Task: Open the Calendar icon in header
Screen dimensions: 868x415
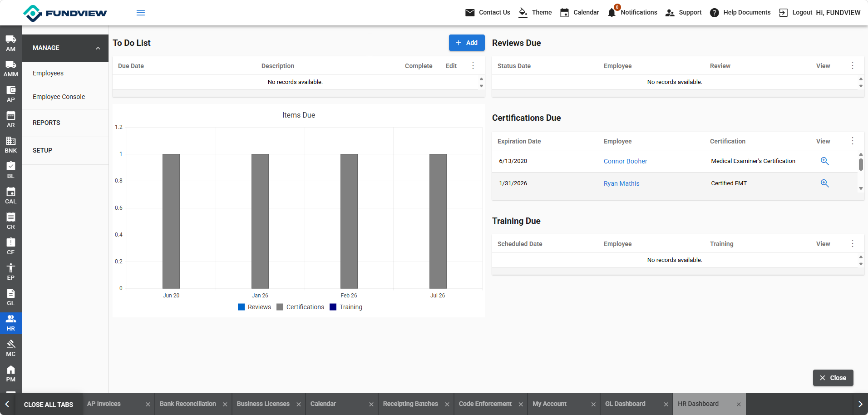Action: (564, 13)
